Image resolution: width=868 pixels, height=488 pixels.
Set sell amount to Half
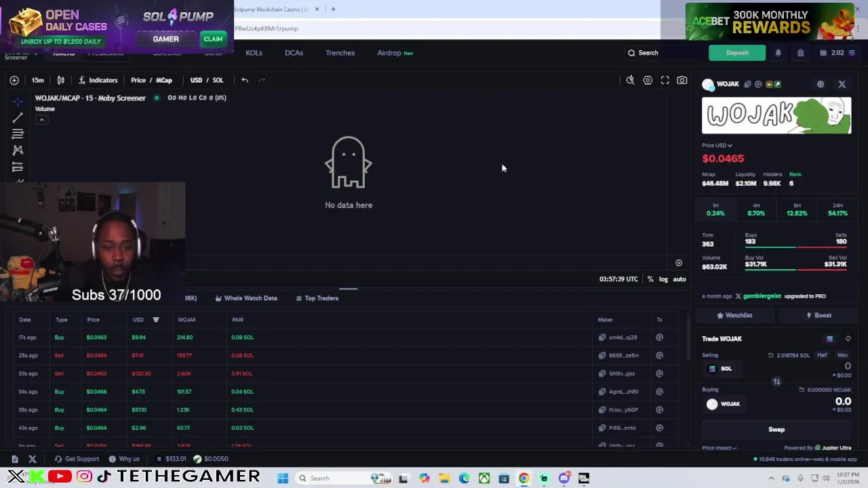pyautogui.click(x=822, y=355)
